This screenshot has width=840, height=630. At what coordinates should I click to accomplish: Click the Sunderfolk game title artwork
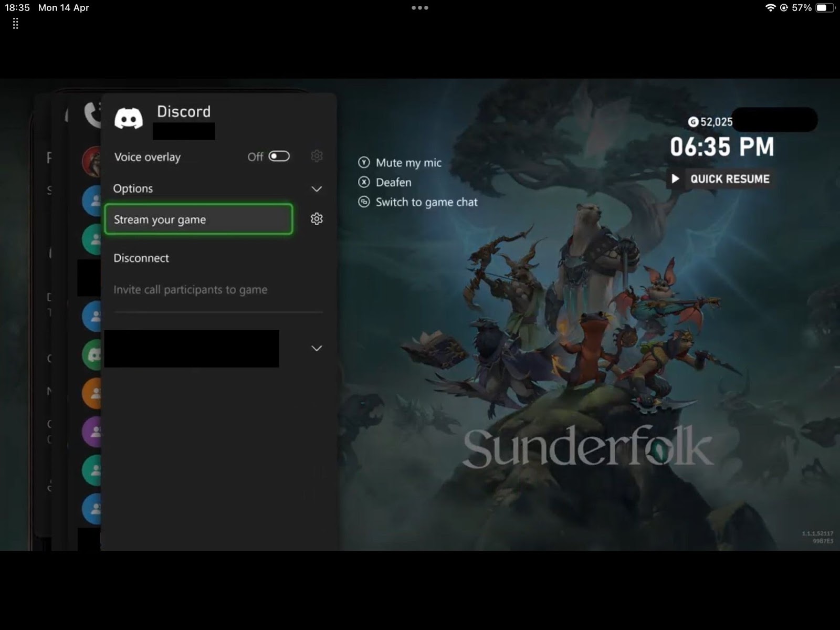[588, 447]
